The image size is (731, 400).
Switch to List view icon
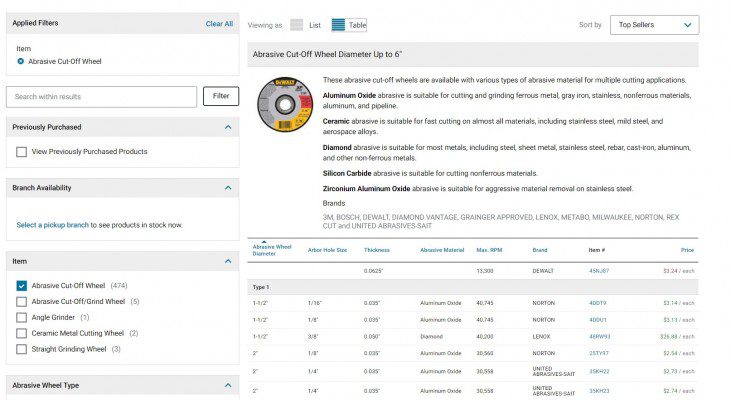pos(297,24)
